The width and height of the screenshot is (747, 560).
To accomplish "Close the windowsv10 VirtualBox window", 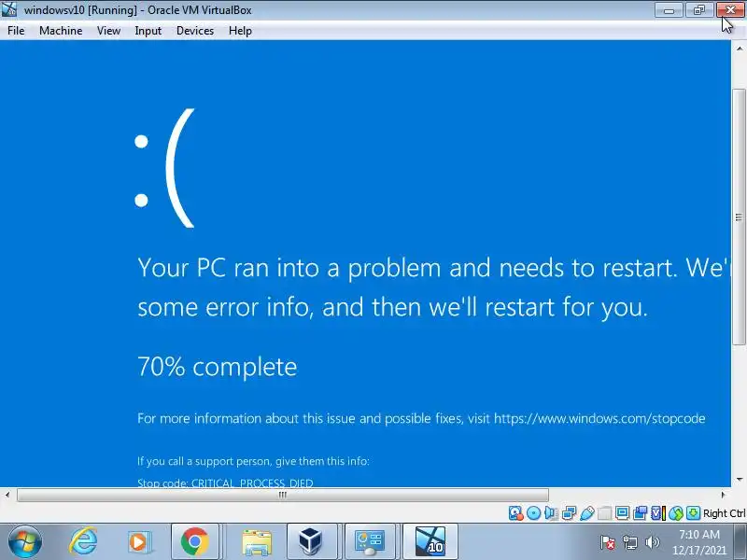I will click(x=730, y=10).
